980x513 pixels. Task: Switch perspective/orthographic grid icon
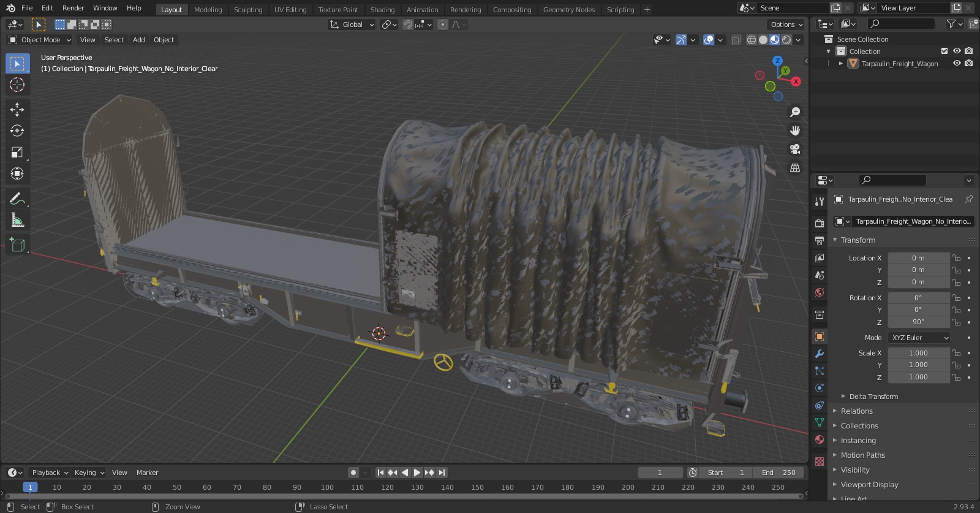[x=795, y=167]
